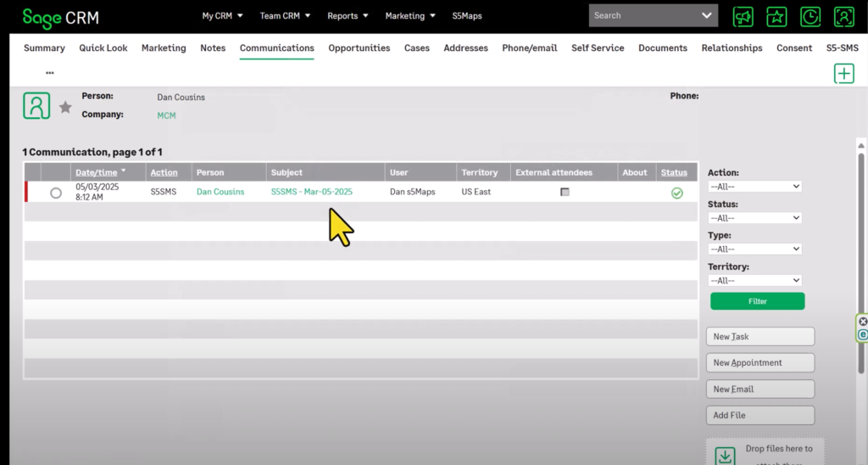The width and height of the screenshot is (868, 465).
Task: Switch to the Opportunities tab
Action: (x=359, y=48)
